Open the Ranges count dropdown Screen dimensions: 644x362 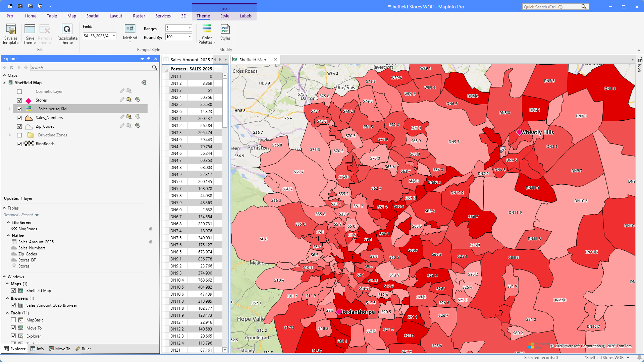click(190, 28)
